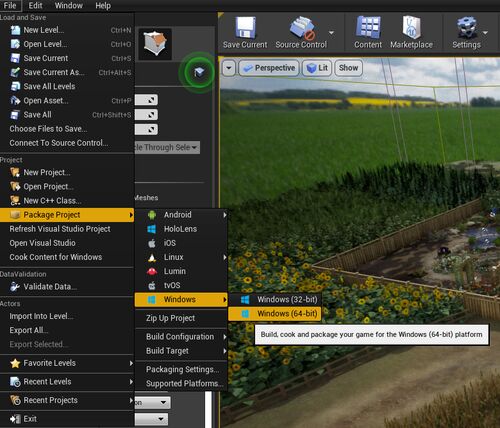
Task: Choose Open Project menu entry
Action: pyautogui.click(x=67, y=186)
